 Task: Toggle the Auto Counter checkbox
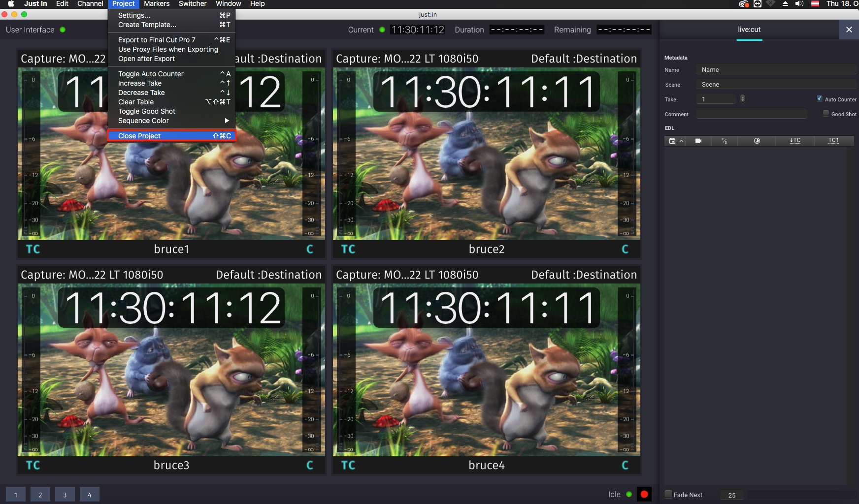[x=819, y=98]
